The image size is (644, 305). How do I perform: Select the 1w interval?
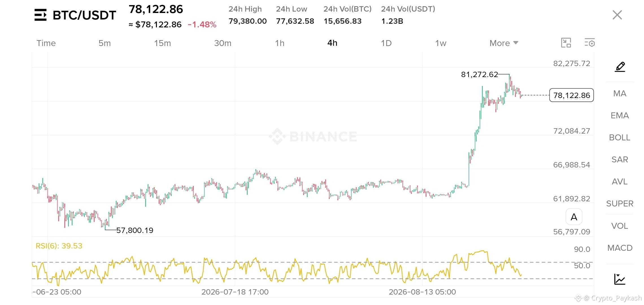click(441, 43)
